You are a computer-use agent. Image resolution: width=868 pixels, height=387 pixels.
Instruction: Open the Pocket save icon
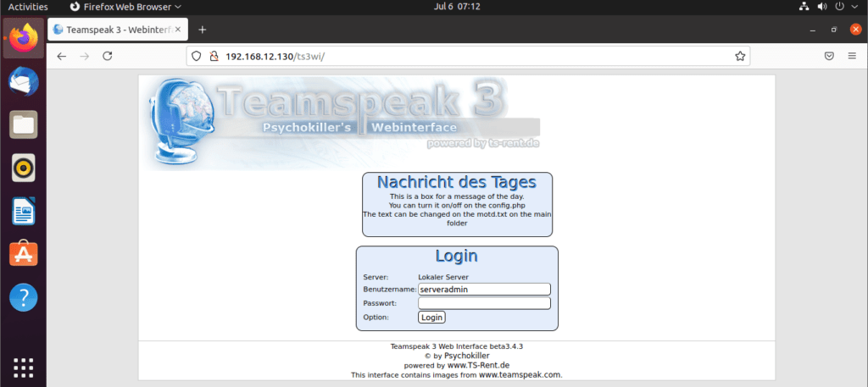[829, 56]
